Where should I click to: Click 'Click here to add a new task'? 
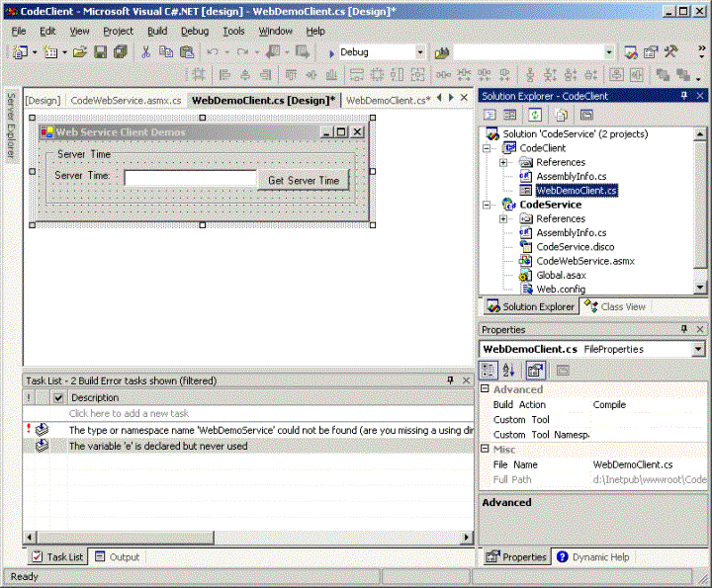129,414
